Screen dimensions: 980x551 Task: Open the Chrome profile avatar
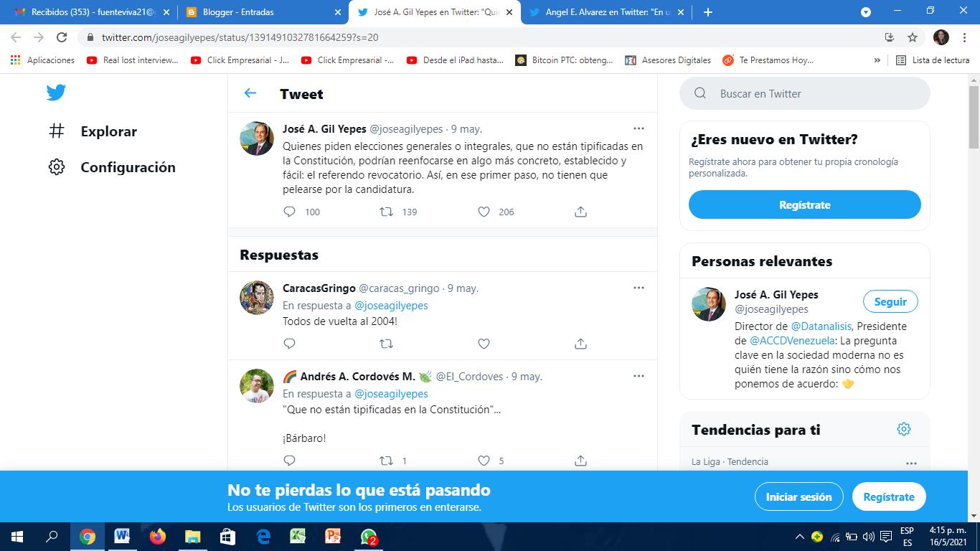pos(941,37)
